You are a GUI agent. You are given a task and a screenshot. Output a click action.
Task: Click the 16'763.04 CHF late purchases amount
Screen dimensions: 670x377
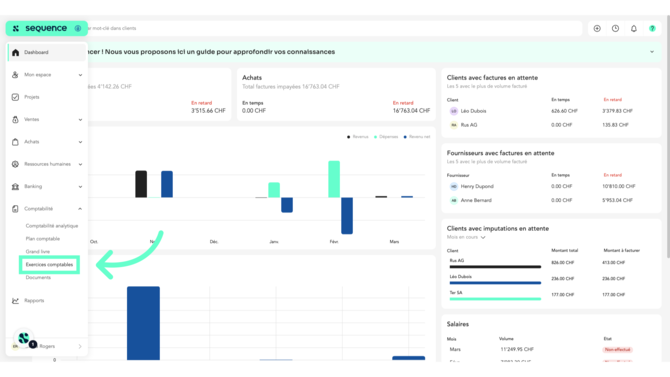tap(411, 111)
